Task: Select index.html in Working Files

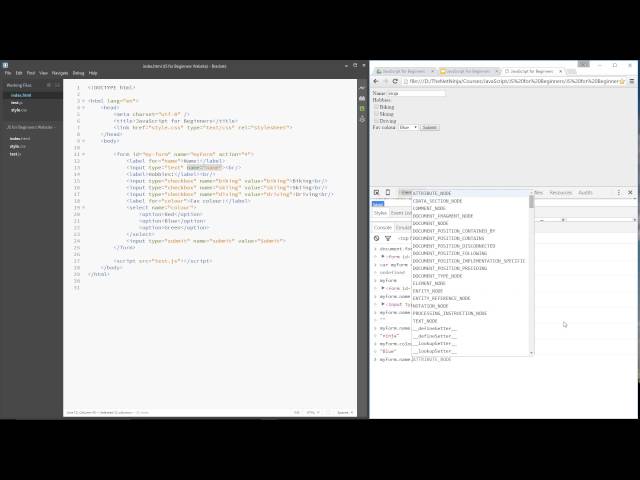Action: (21, 95)
